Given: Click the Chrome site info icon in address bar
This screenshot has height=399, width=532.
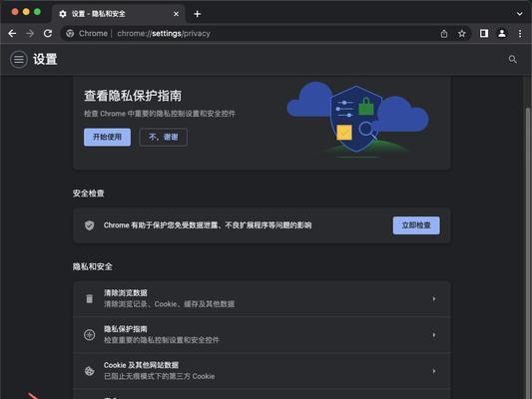Looking at the screenshot, I should point(70,33).
